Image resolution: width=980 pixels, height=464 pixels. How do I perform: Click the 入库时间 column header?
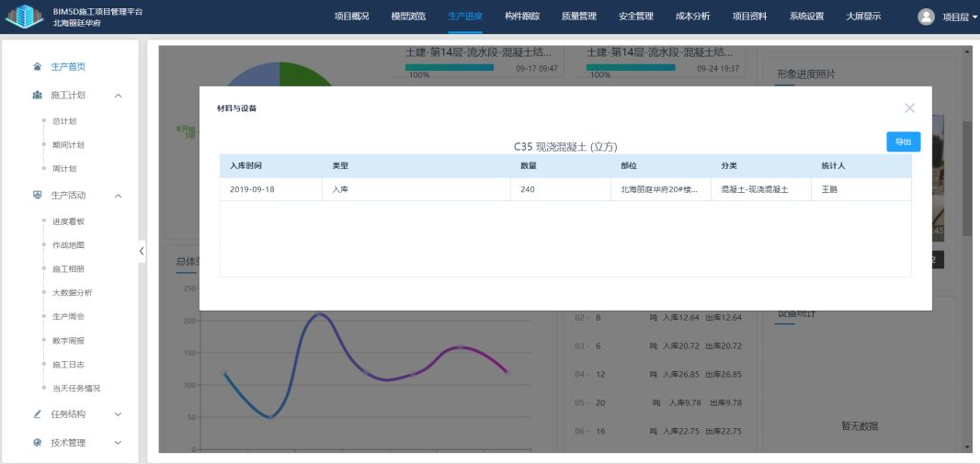270,166
